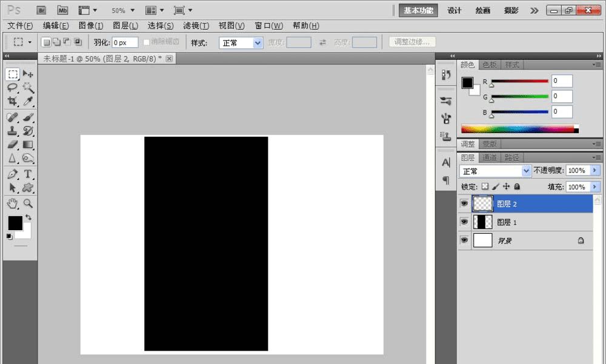Screen dimensions: 606x364
Task: Select the Lasso tool
Action: pos(12,88)
